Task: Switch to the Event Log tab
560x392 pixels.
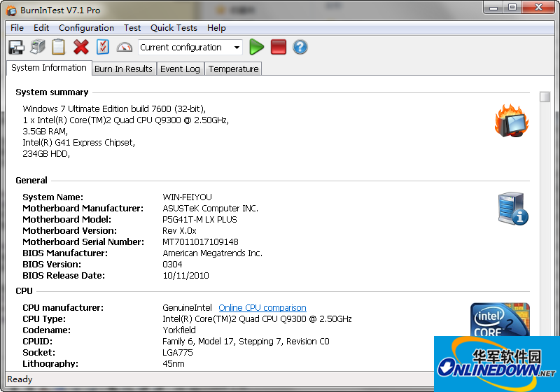Action: pos(180,69)
